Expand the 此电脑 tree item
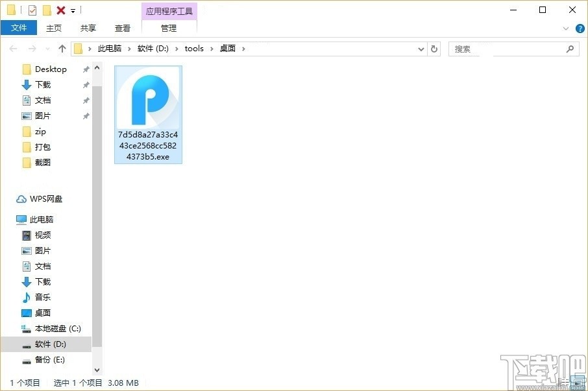 point(13,219)
